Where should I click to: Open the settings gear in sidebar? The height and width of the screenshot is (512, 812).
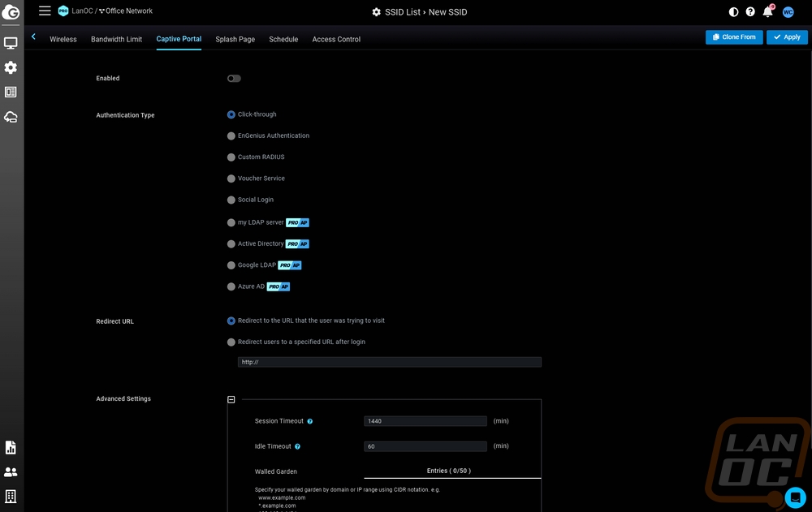click(11, 67)
